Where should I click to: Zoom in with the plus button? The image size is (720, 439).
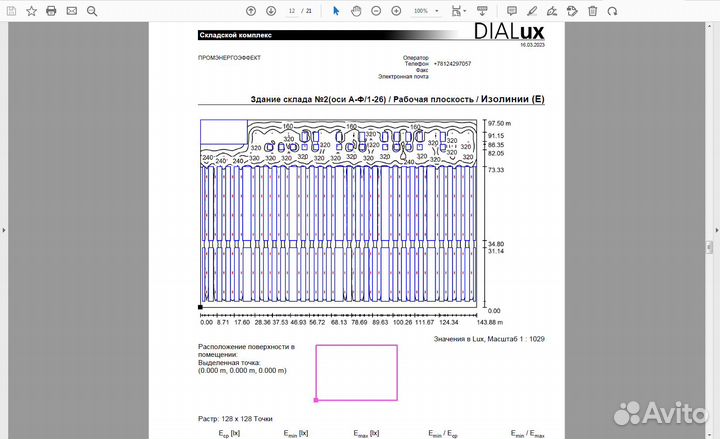396,11
